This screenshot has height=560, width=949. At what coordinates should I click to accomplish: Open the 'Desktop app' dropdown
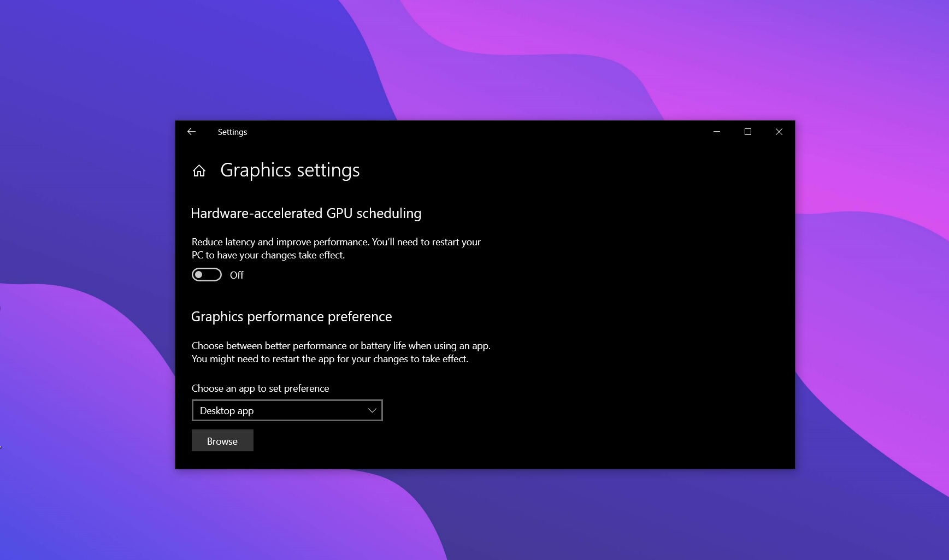(279, 411)
